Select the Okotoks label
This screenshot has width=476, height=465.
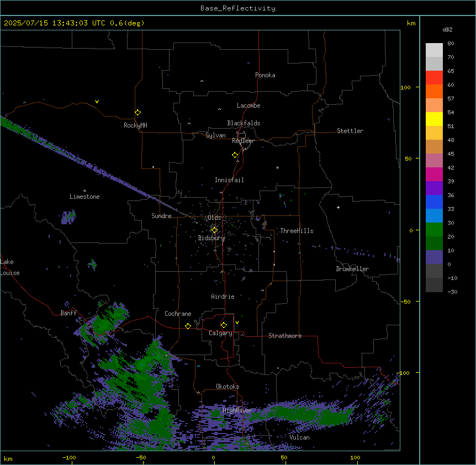tap(228, 387)
